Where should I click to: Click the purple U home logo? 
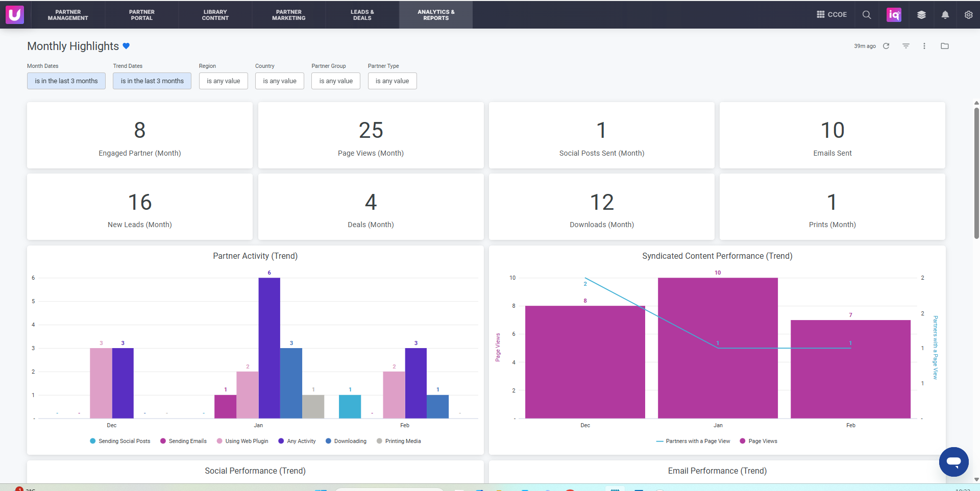point(15,15)
